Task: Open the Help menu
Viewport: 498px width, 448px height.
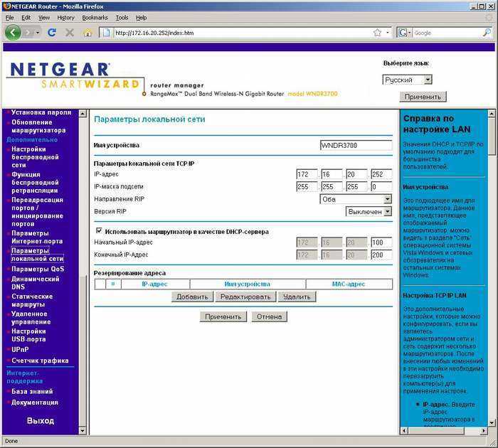Action: pos(142,18)
